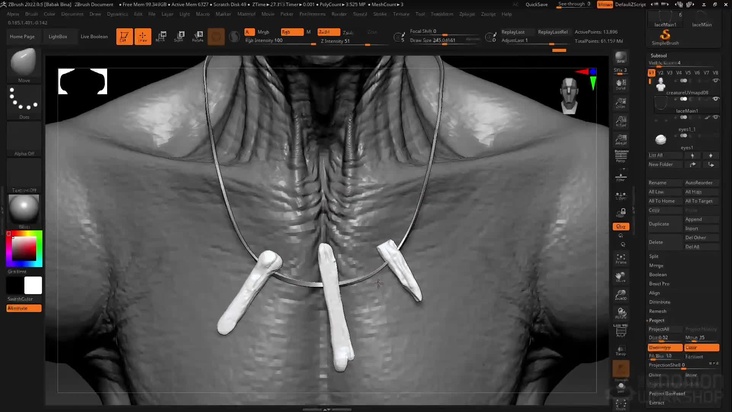Toggle the orange Rgb button
This screenshot has height=412, width=732.
(x=292, y=32)
